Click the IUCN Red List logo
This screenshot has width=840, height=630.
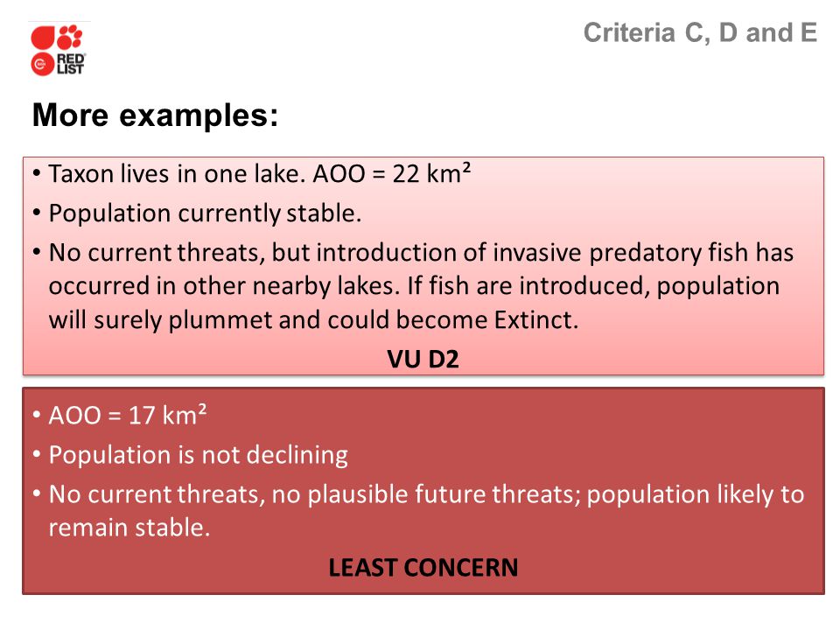(58, 50)
